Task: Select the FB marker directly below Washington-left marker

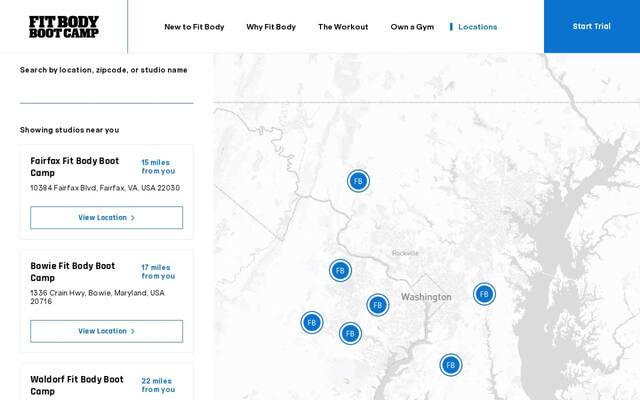Action: 350,333
